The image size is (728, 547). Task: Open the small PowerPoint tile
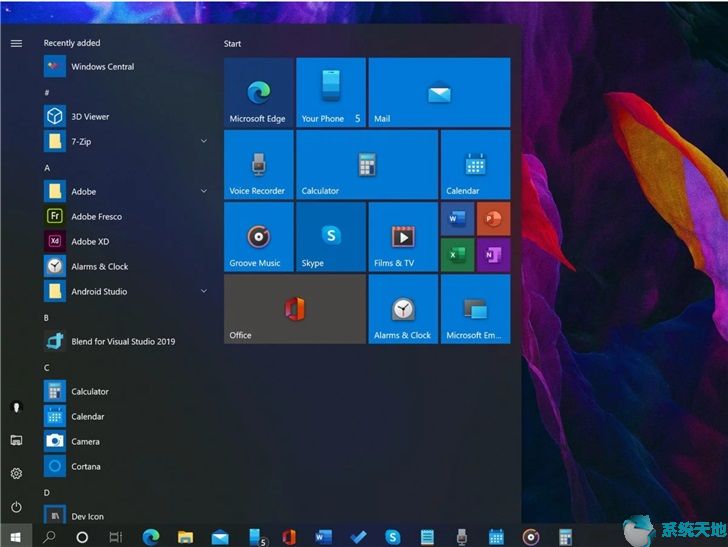494,219
